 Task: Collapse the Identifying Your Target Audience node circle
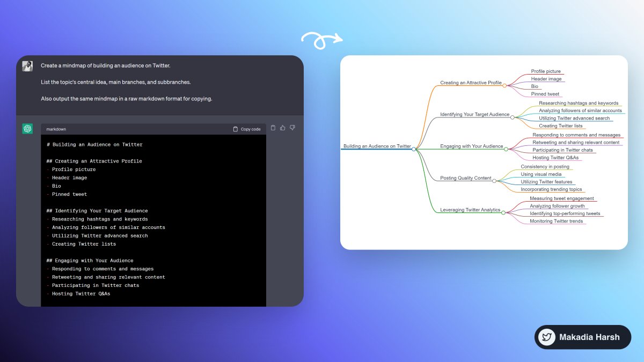[x=513, y=117]
